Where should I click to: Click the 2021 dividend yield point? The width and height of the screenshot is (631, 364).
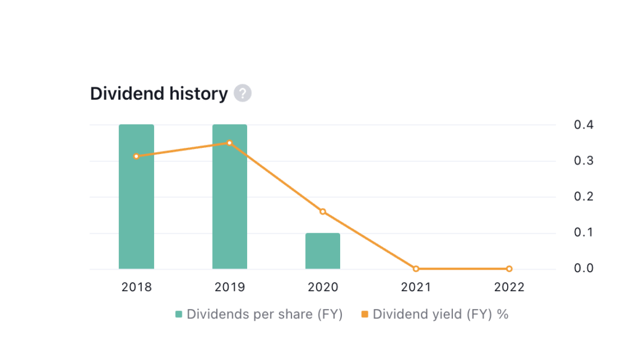click(x=416, y=269)
